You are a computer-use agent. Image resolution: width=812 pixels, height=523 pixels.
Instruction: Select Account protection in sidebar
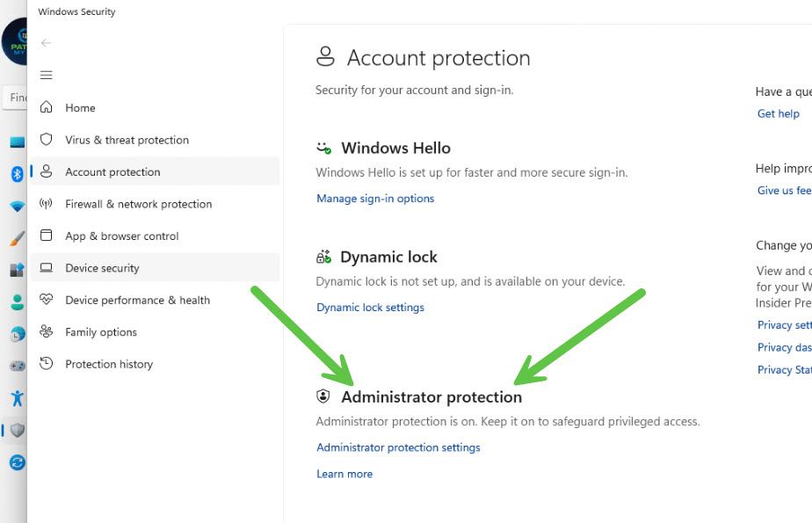155,172
